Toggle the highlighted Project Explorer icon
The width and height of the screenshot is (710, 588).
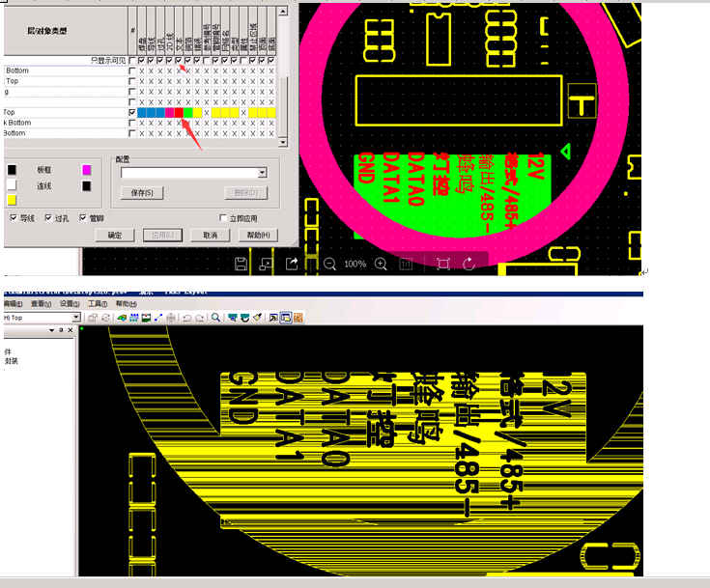coord(286,318)
